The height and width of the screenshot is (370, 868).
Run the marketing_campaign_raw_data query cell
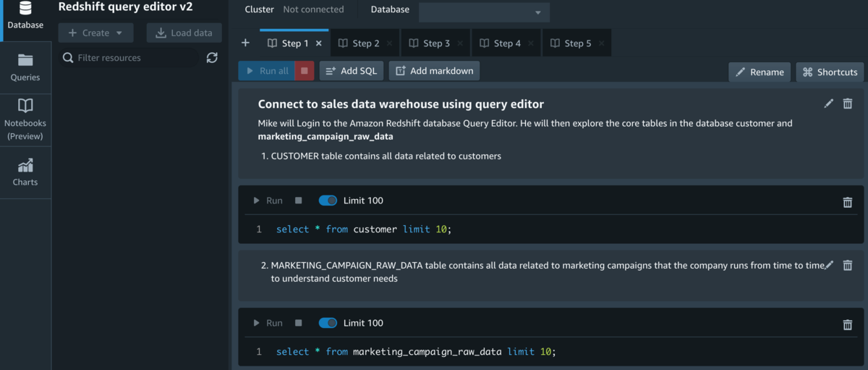pos(268,323)
